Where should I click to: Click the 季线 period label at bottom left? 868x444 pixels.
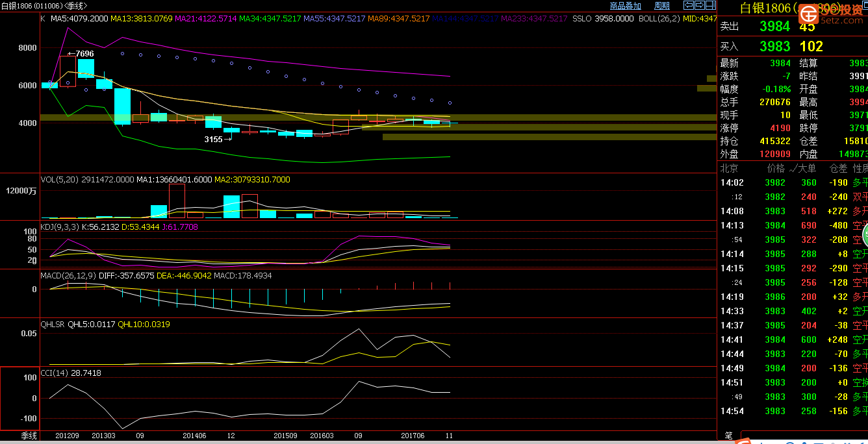pyautogui.click(x=29, y=436)
